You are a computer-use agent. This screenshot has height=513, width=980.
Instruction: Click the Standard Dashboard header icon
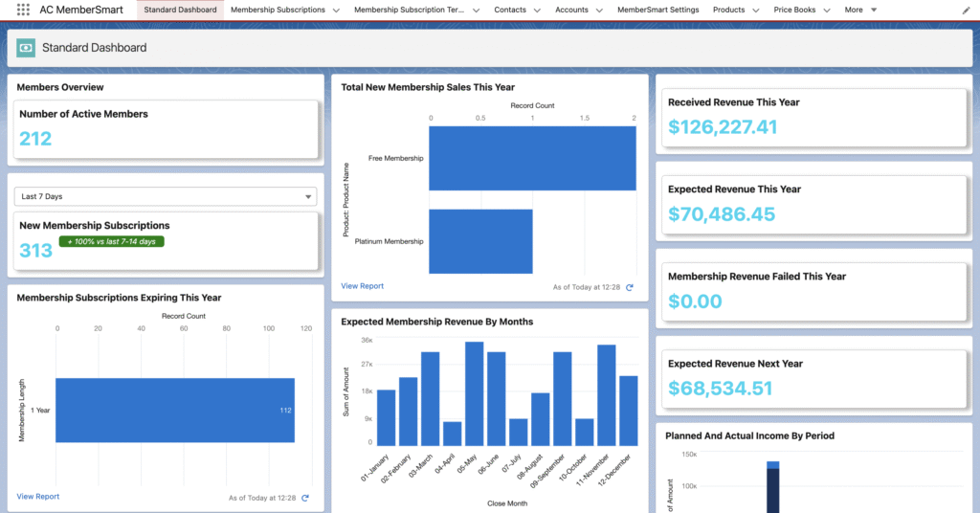click(x=26, y=48)
